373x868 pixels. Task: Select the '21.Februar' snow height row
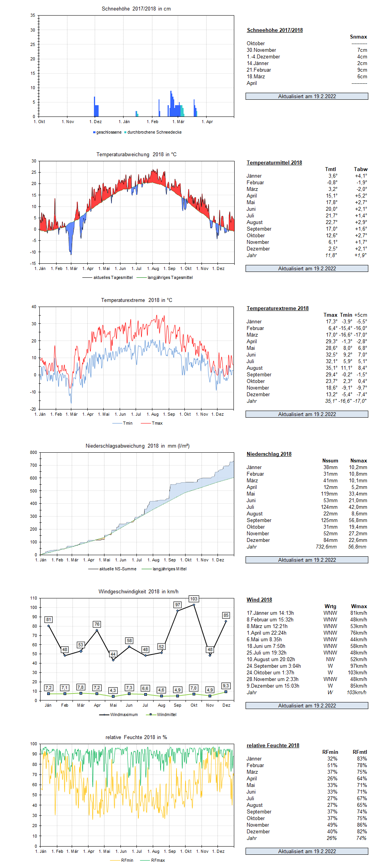coord(307,70)
